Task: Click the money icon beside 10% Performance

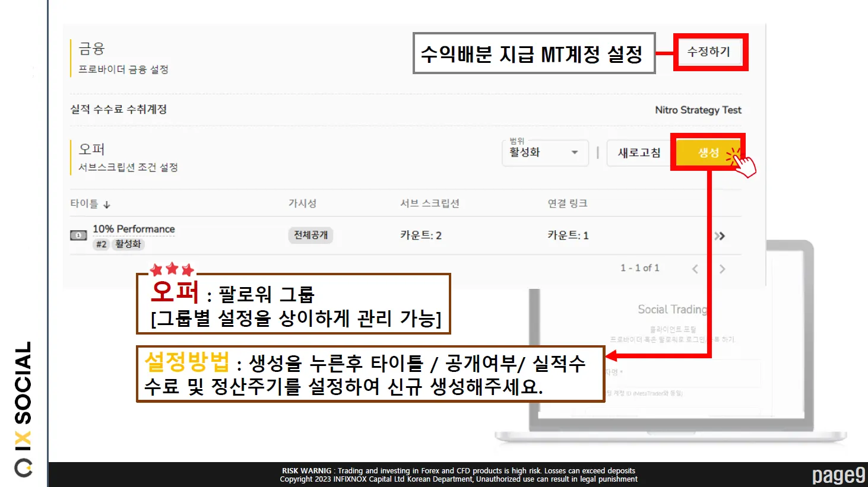Action: click(78, 235)
